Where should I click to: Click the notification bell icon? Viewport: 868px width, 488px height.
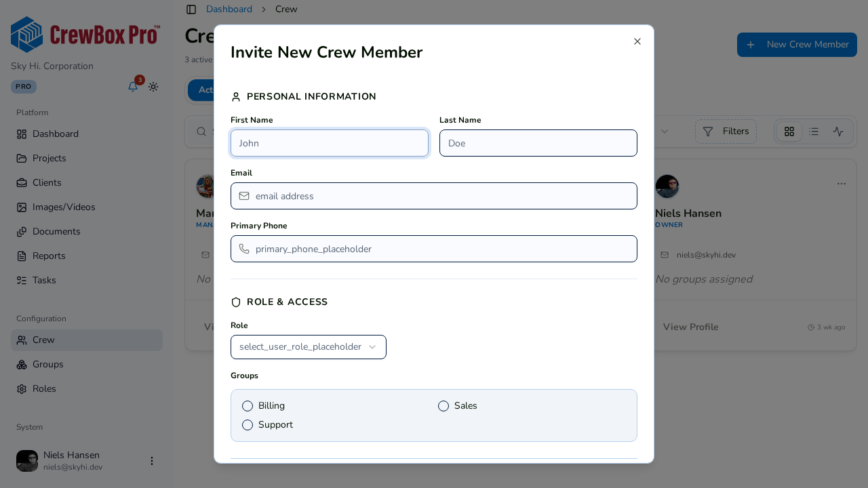pyautogui.click(x=133, y=87)
